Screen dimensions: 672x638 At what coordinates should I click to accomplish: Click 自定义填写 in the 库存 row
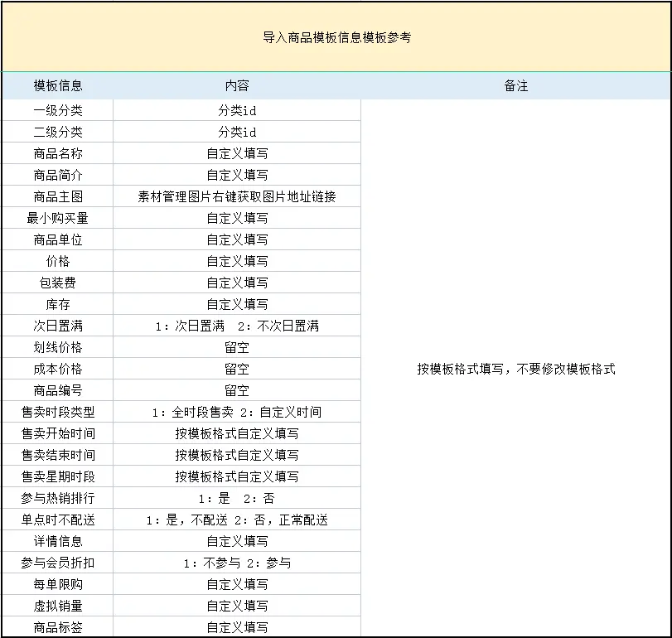pos(237,304)
